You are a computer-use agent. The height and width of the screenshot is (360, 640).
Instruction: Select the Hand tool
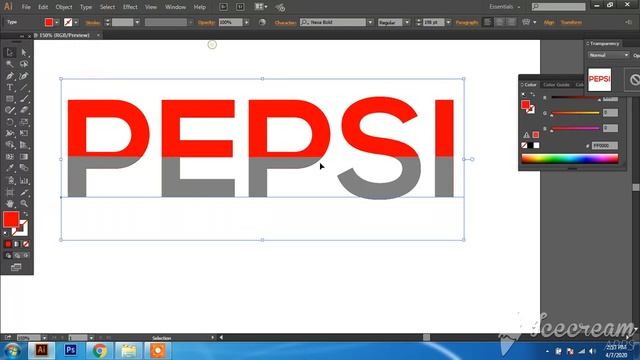click(10, 203)
